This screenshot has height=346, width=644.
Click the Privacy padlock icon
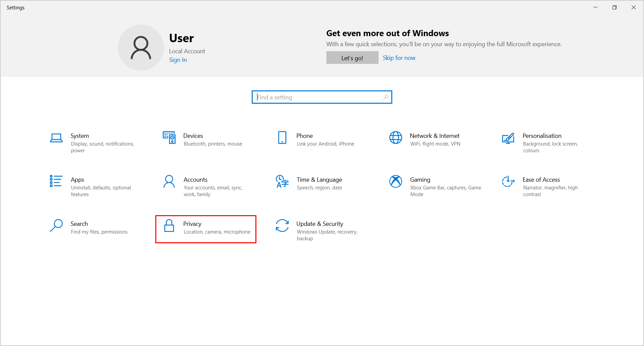169,226
